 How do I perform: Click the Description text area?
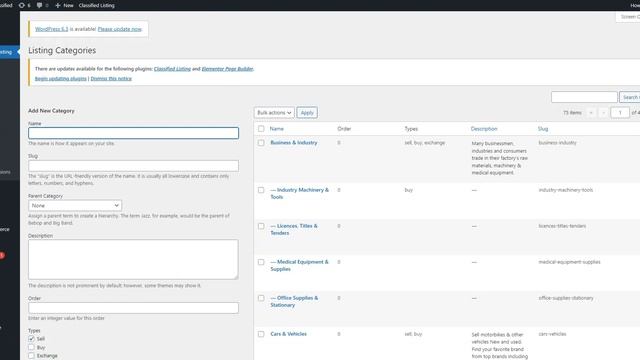[x=133, y=260]
